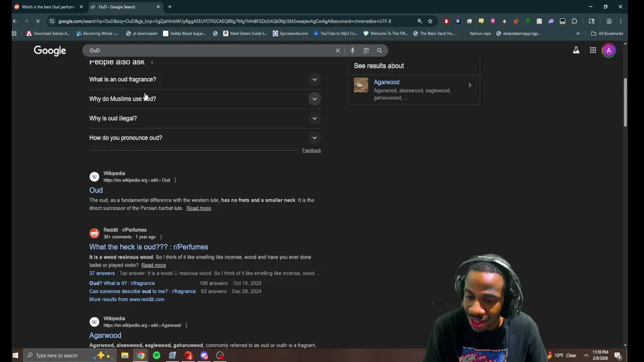Close the 'OuD - Google Search' tab

[x=158, y=7]
